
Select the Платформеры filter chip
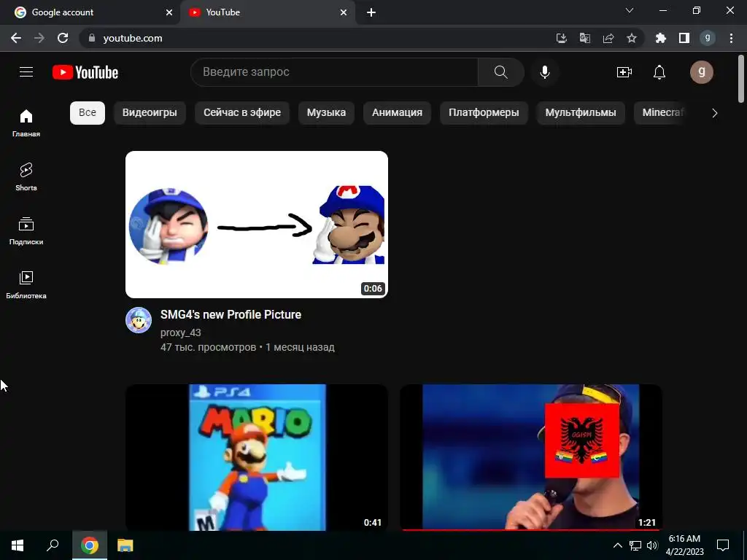pyautogui.click(x=484, y=113)
